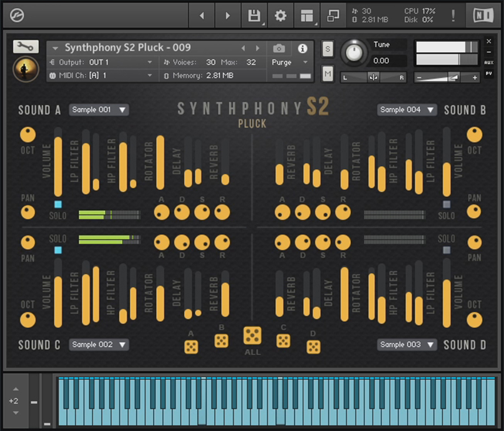Open Sound B Sample 004 dropdown

[407, 110]
